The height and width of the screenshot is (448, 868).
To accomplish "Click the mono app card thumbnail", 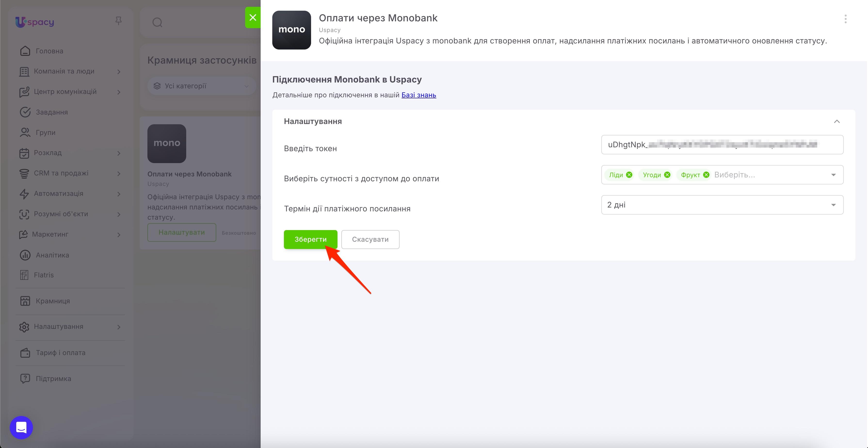I will [x=167, y=144].
